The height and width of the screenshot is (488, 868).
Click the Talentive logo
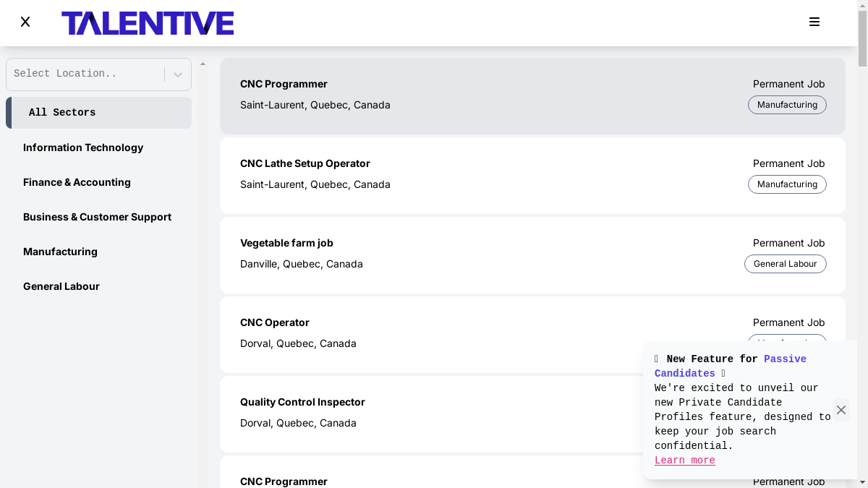tap(148, 23)
